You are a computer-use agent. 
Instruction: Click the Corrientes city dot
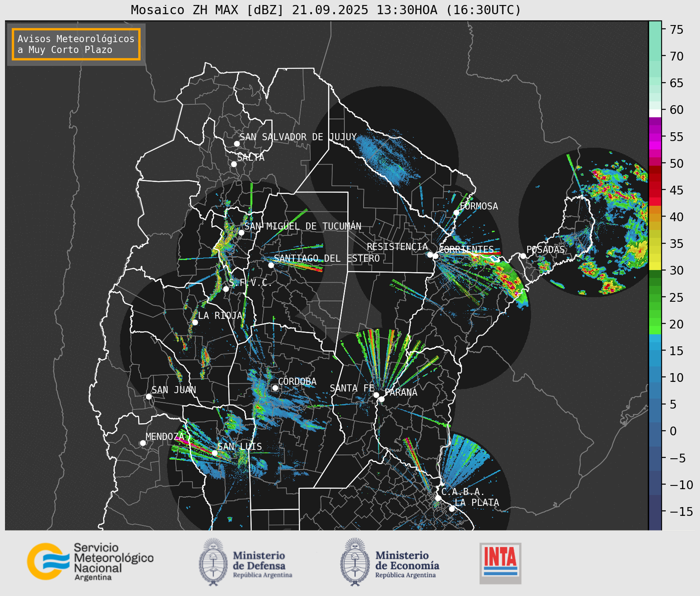point(435,256)
